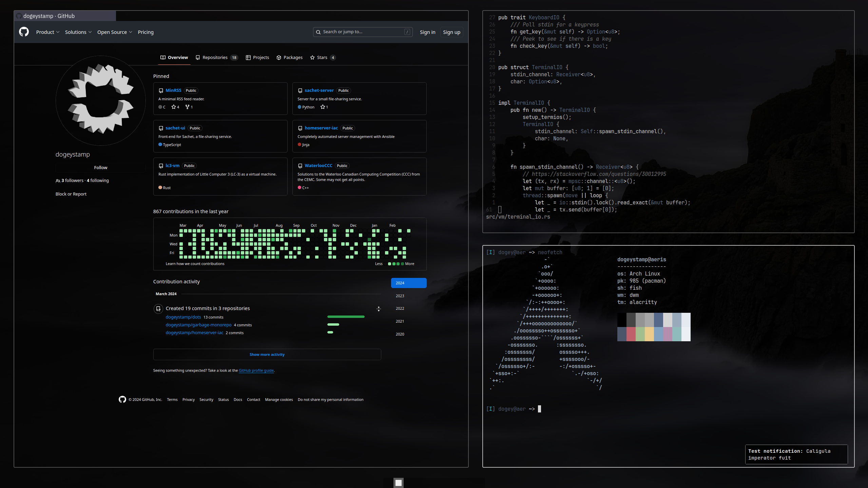Click the darkest green legend square
This screenshot has width=868, height=488.
pos(402,264)
